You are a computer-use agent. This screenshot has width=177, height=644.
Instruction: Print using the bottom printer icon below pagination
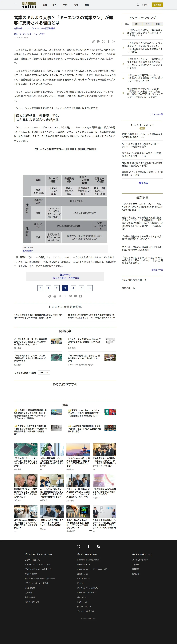[55, 296]
